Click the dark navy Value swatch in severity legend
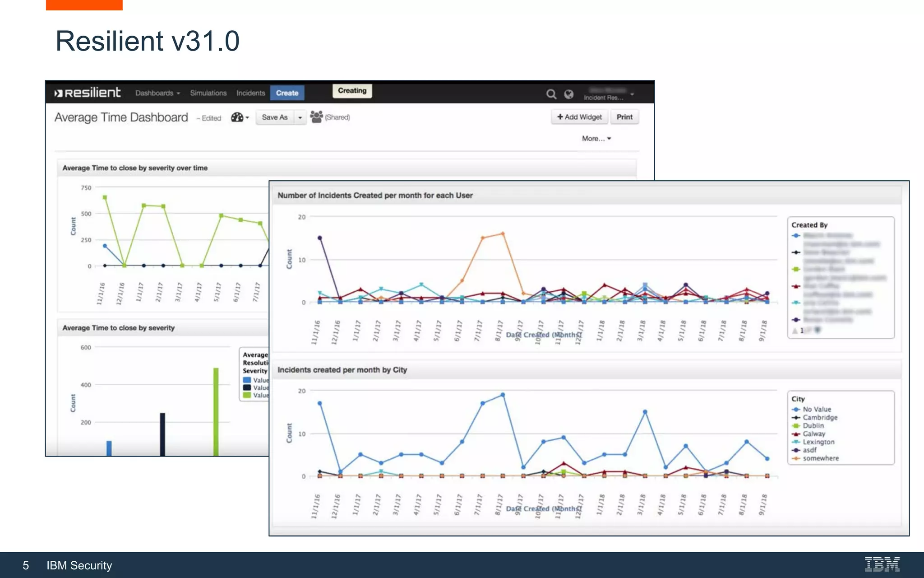This screenshot has width=924, height=578. coord(247,387)
